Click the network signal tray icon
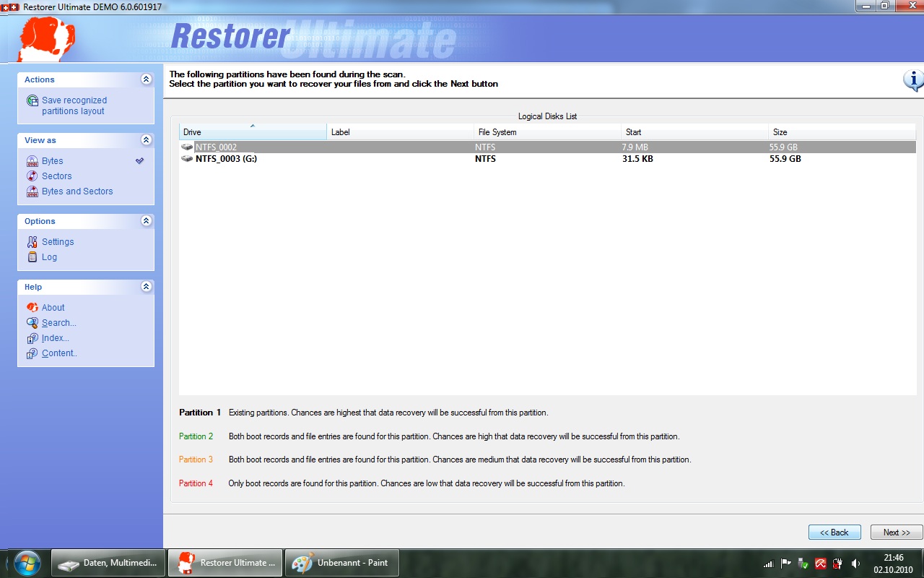924x578 pixels. (x=768, y=564)
